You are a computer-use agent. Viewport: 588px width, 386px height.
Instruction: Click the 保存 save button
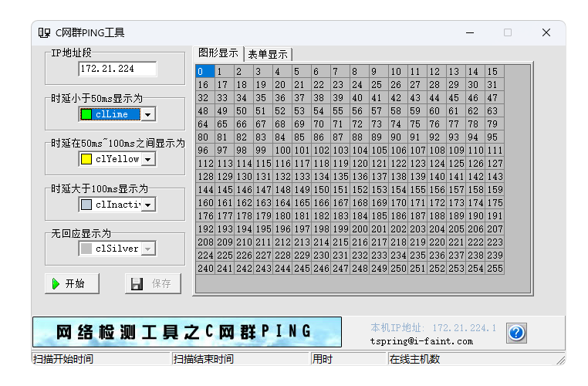click(x=152, y=283)
